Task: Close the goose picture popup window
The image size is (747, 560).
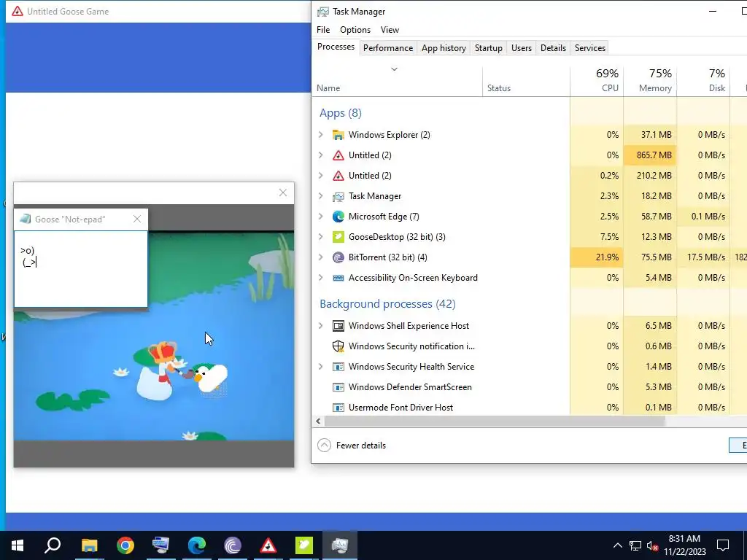Action: (x=283, y=192)
